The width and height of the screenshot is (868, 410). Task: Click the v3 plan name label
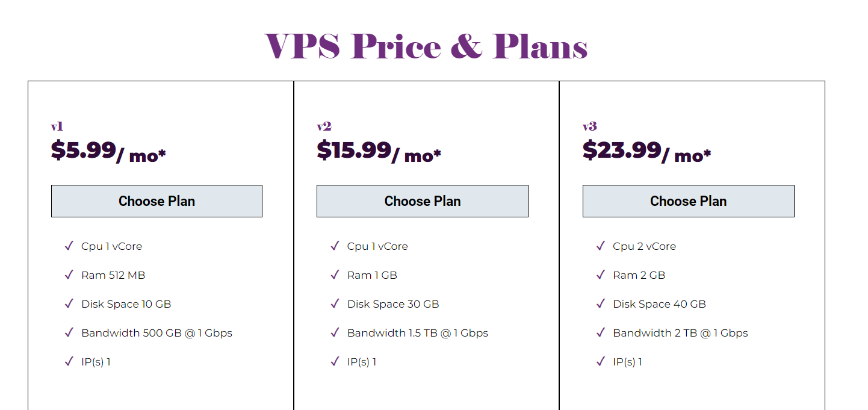tap(589, 126)
